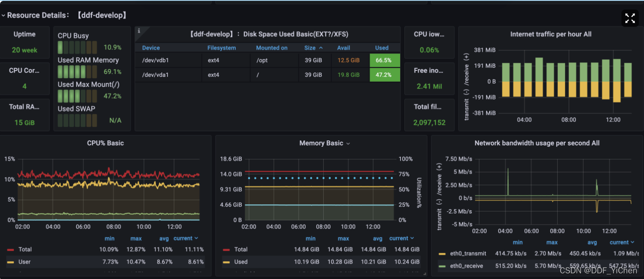Click the Used column header
644x279 pixels.
382,48
